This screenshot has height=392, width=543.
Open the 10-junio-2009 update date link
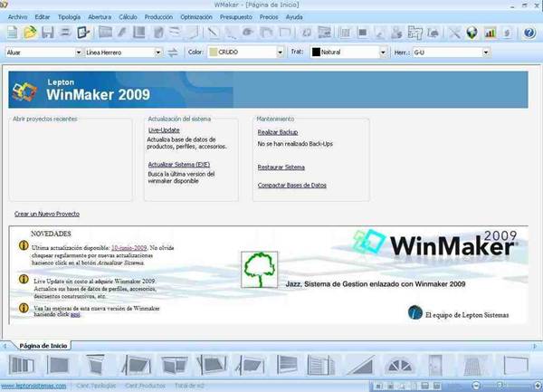pos(129,248)
